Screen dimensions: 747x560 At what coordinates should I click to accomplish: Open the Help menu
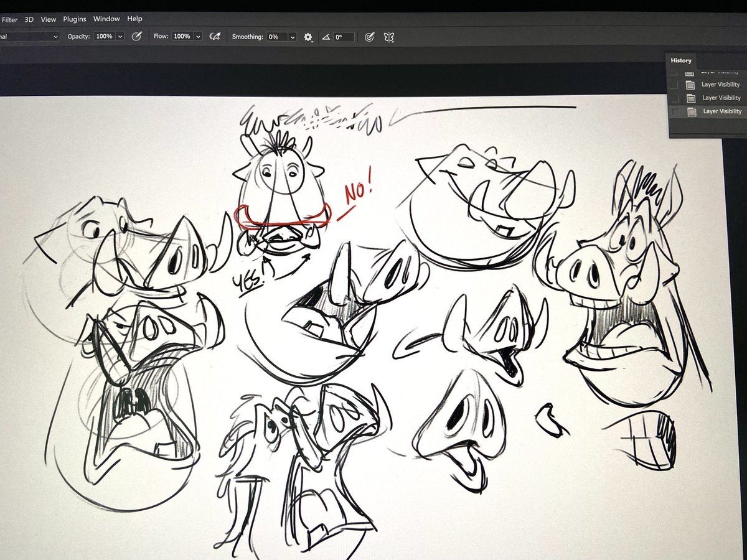134,19
